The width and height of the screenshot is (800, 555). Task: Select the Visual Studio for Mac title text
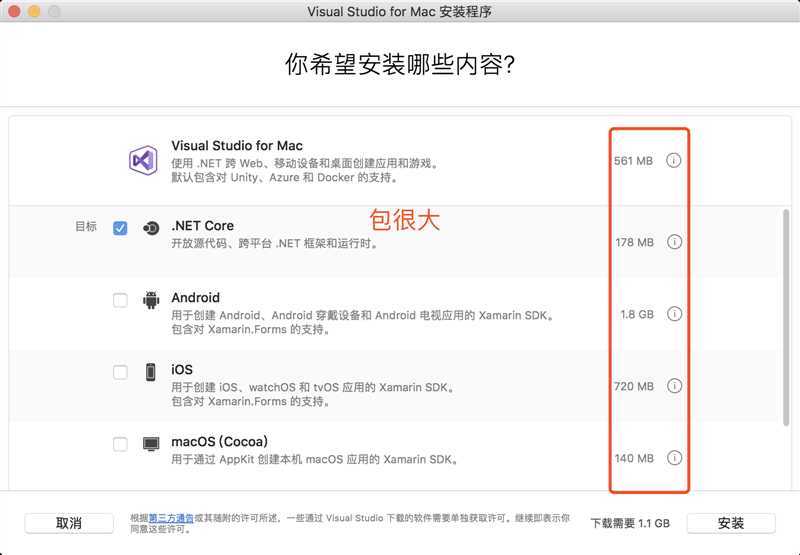[237, 145]
